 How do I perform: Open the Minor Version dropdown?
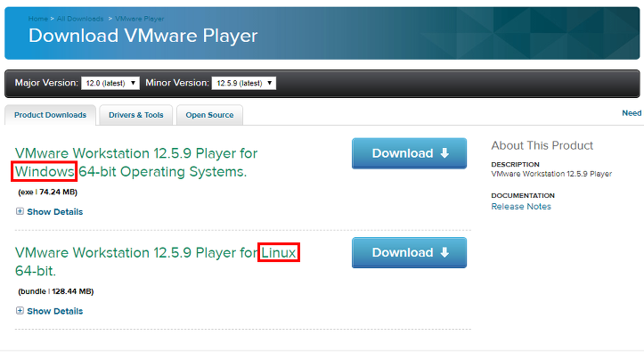tap(243, 83)
